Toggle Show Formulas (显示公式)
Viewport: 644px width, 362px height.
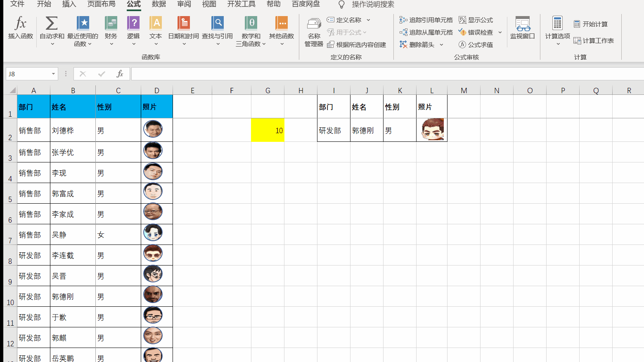point(476,20)
